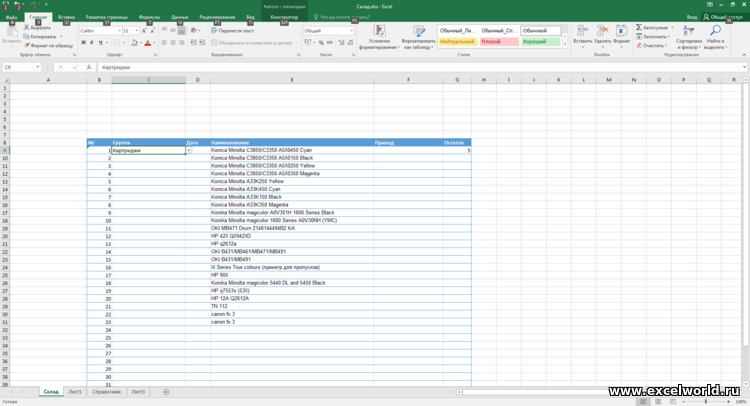Screen dimensions: 750x406
Task: Open Find & Select (Найти и выделить)
Action: click(715, 37)
